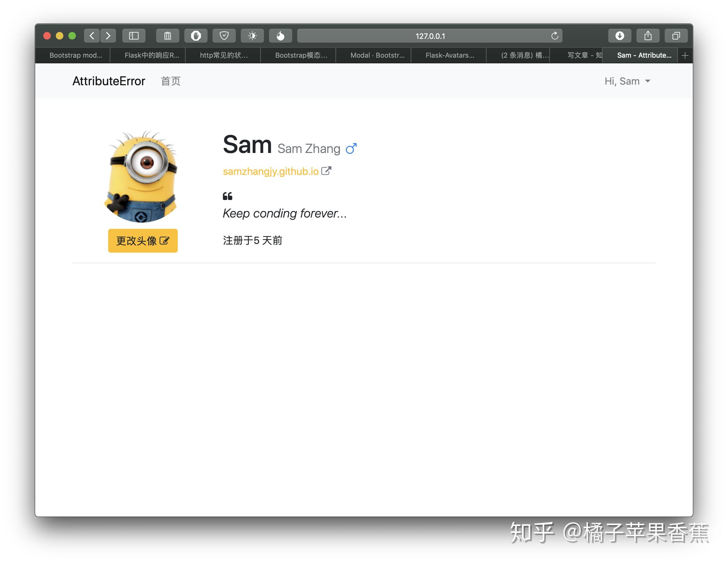Switch to the Bootstrap mod... tab
The width and height of the screenshot is (728, 563).
tap(76, 55)
